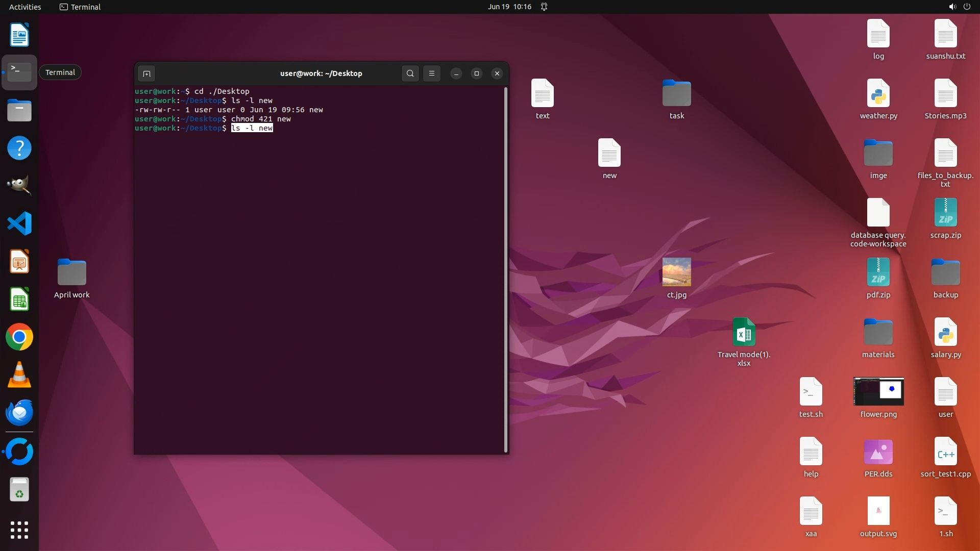Viewport: 980px width, 551px height.
Task: Show the applications grid
Action: (x=19, y=530)
